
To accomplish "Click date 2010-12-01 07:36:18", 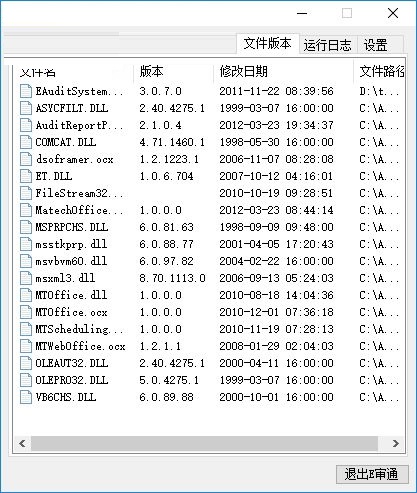I will coord(276,312).
